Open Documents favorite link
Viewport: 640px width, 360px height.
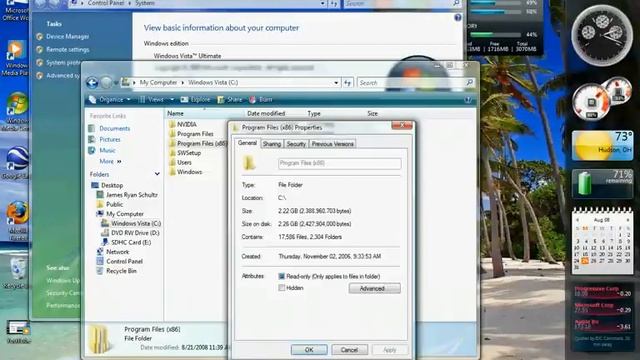tap(109, 129)
